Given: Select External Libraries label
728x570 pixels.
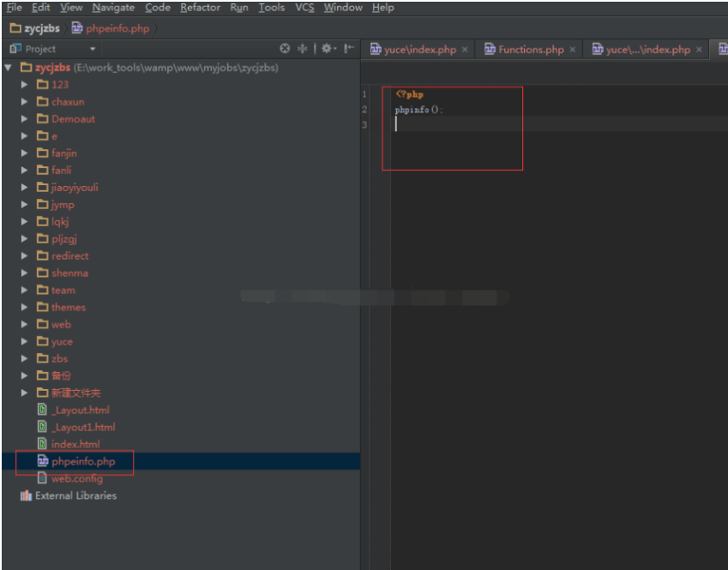Looking at the screenshot, I should point(75,495).
